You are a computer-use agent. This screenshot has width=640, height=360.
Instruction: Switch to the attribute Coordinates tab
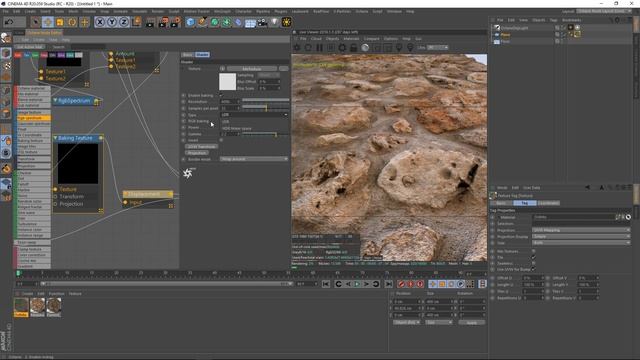(x=548, y=203)
